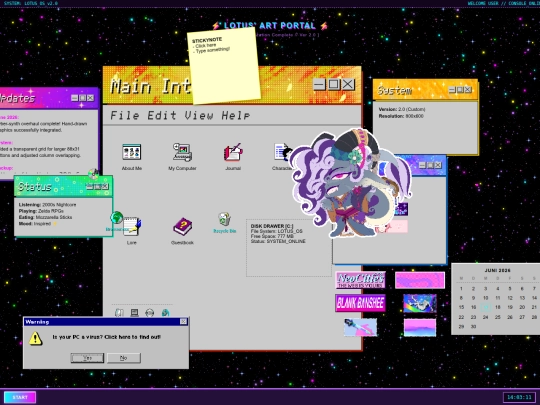Click the LOTUS' ART PORTAL heading
The image size is (540, 405).
(x=270, y=25)
